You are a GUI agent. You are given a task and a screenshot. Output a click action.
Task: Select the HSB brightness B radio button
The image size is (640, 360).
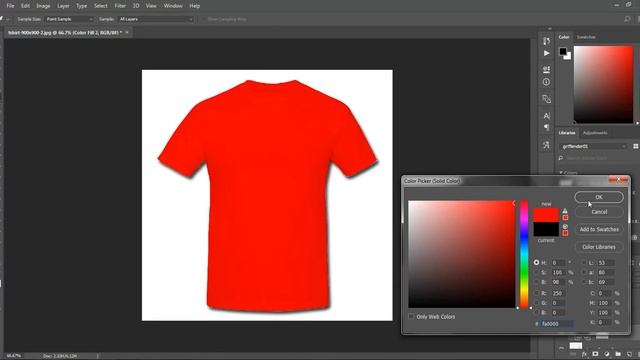[x=536, y=282]
